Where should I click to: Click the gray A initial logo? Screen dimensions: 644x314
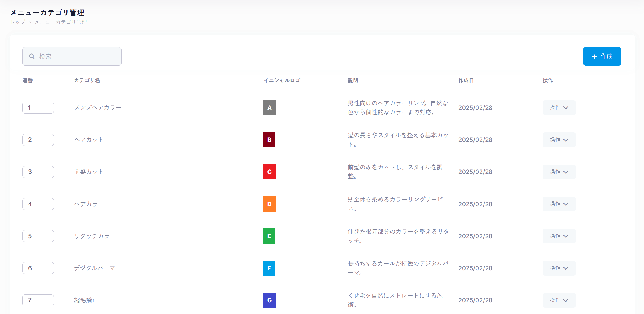pyautogui.click(x=269, y=108)
